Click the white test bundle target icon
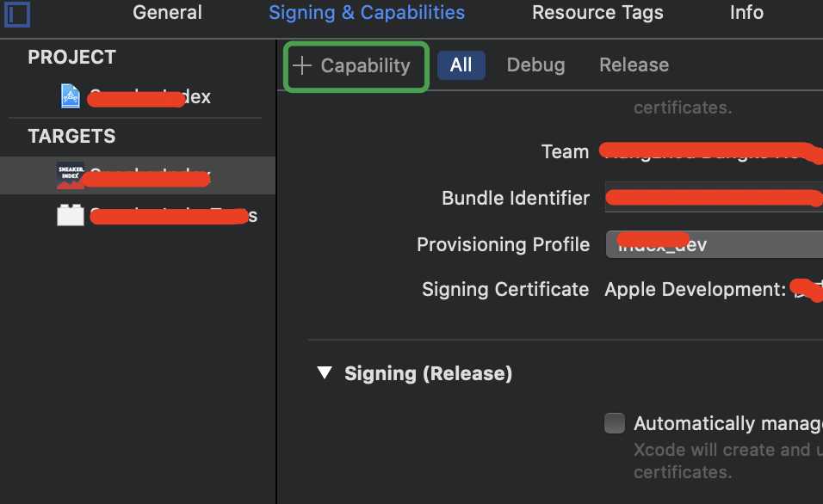Screen dimensions: 823x504 71,215
